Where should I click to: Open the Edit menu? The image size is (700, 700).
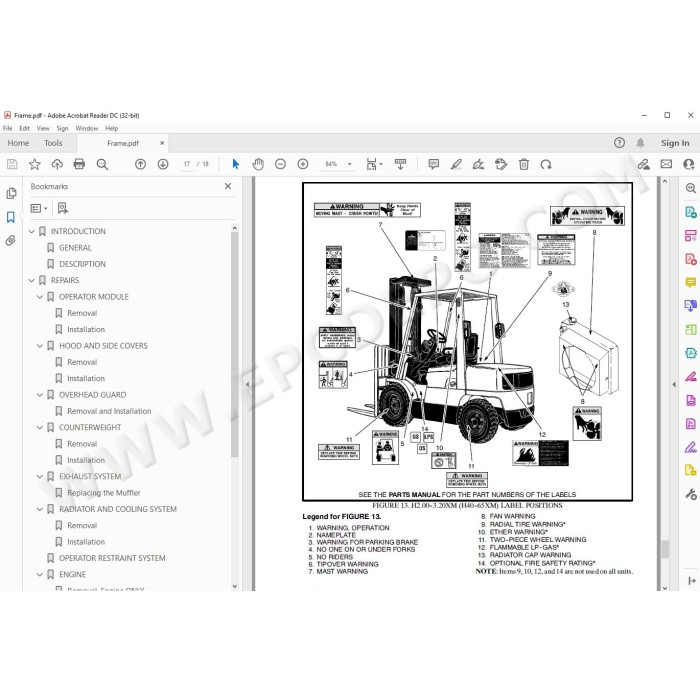coord(25,128)
